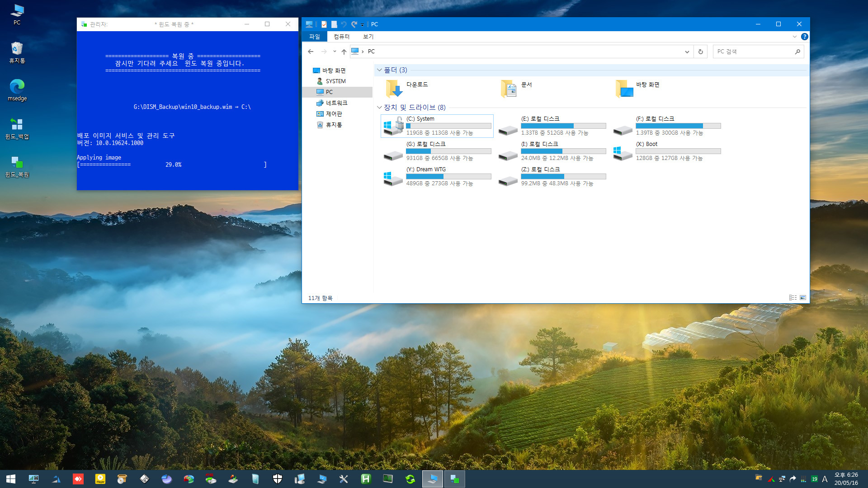The image size is (868, 488).
Task: Launch the green H taskbar app
Action: click(366, 479)
